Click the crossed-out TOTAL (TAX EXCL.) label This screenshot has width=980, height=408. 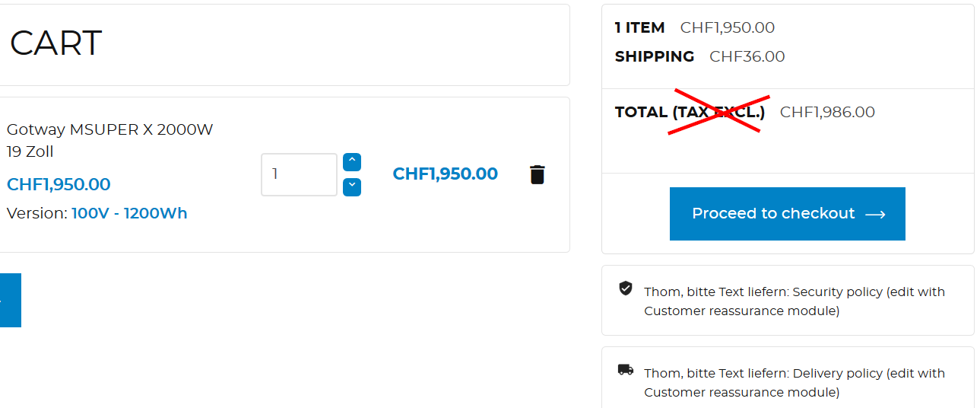pos(690,112)
